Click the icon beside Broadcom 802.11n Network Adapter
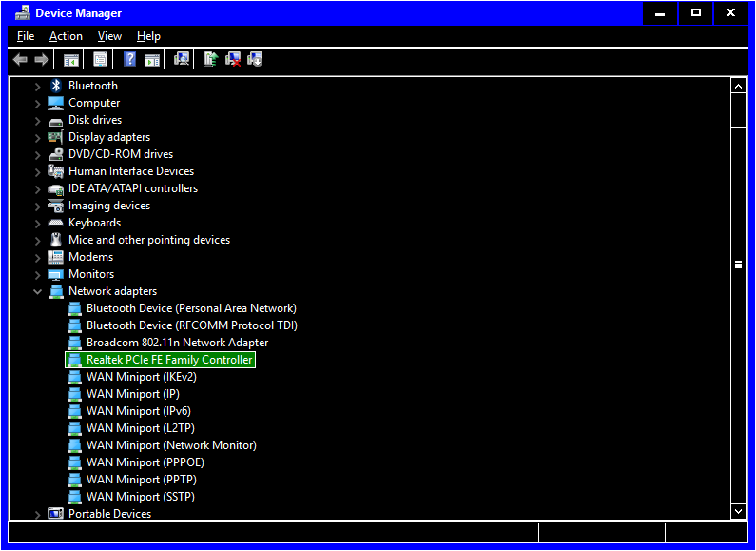 [75, 343]
